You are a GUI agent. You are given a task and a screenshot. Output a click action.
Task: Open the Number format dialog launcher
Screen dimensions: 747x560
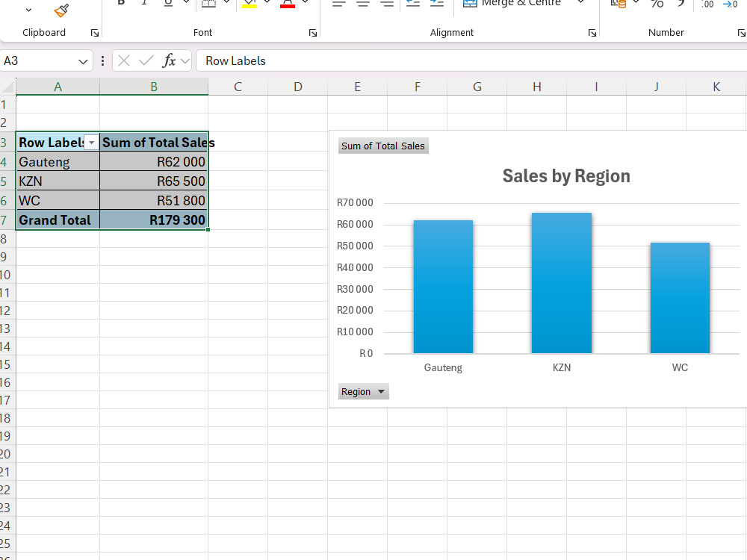click(741, 33)
